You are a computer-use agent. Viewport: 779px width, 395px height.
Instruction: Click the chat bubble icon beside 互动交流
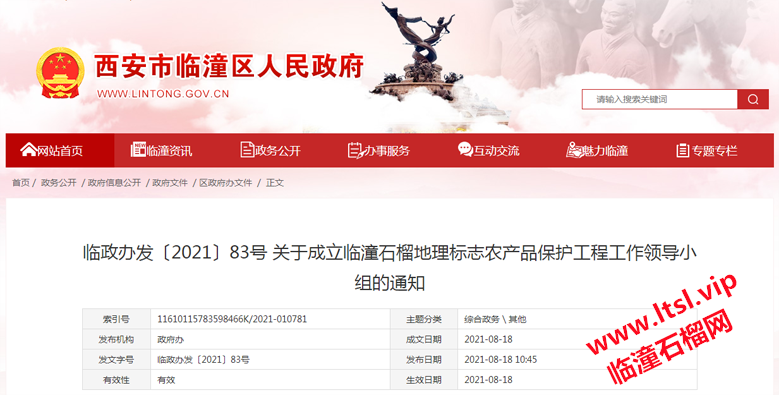click(465, 149)
